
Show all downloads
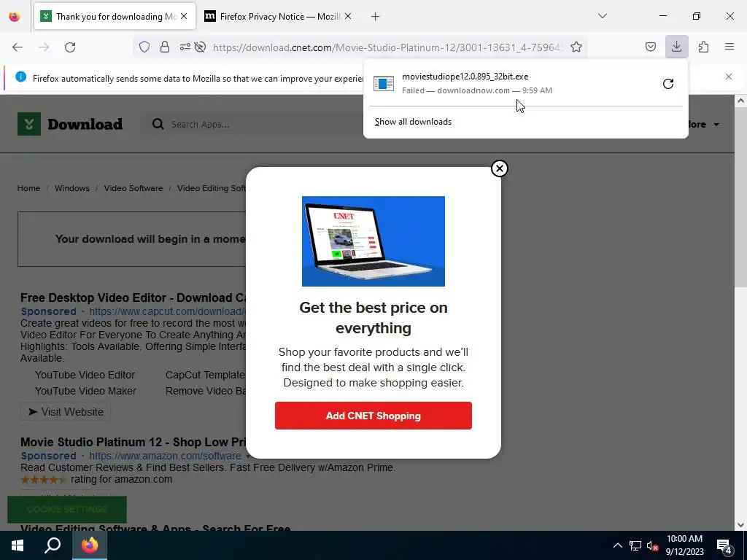pos(413,122)
